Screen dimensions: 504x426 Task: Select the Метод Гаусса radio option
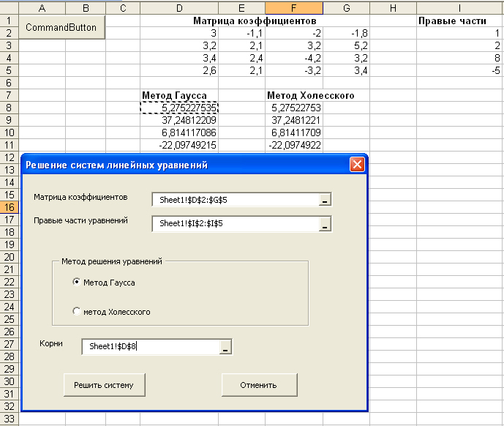click(77, 282)
